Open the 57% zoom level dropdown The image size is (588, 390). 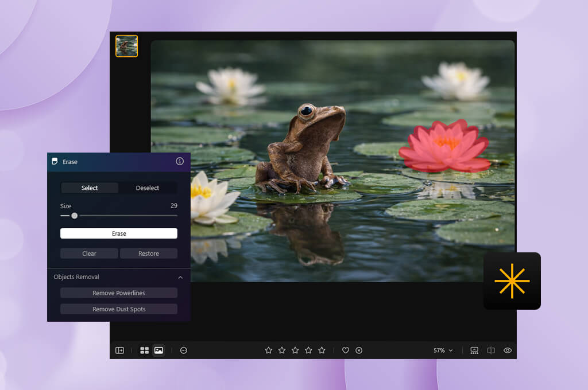click(443, 350)
